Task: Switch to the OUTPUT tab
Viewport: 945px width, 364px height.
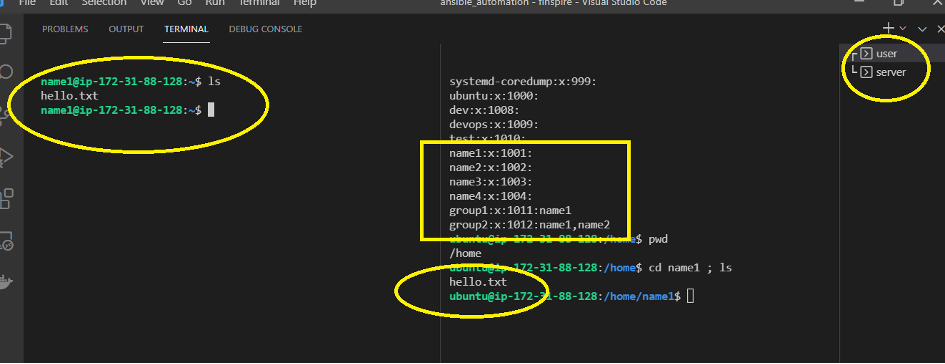Action: click(x=126, y=29)
